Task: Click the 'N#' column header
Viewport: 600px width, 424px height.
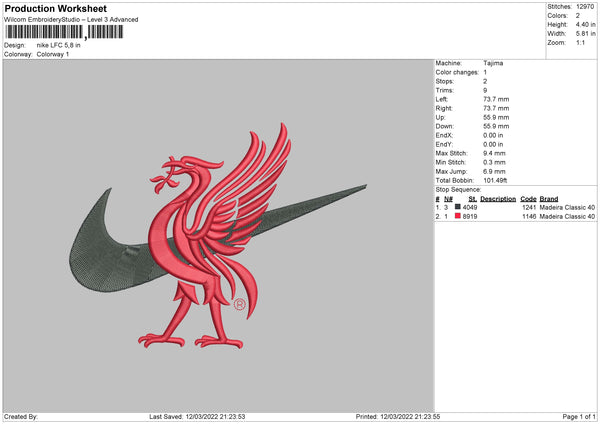Action: [x=448, y=199]
